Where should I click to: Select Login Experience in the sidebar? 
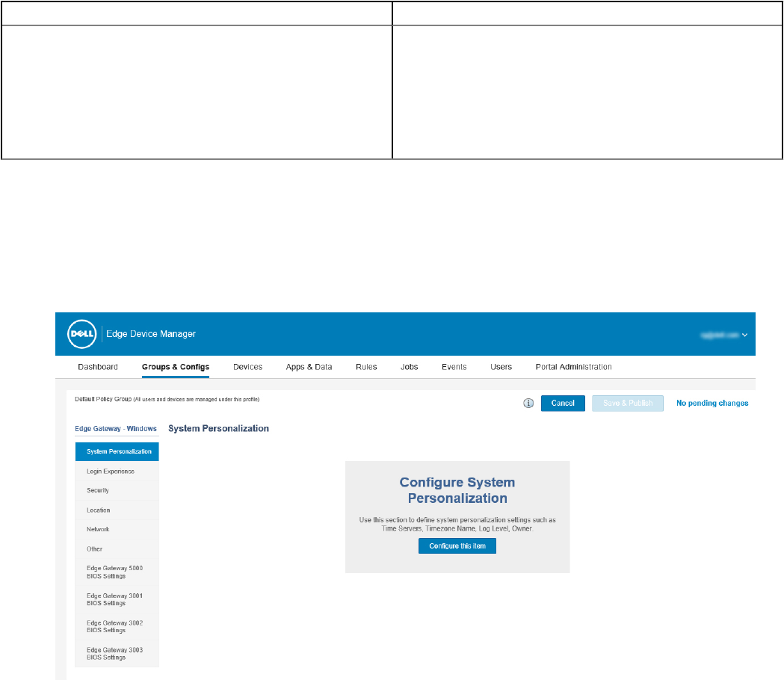pyautogui.click(x=117, y=472)
